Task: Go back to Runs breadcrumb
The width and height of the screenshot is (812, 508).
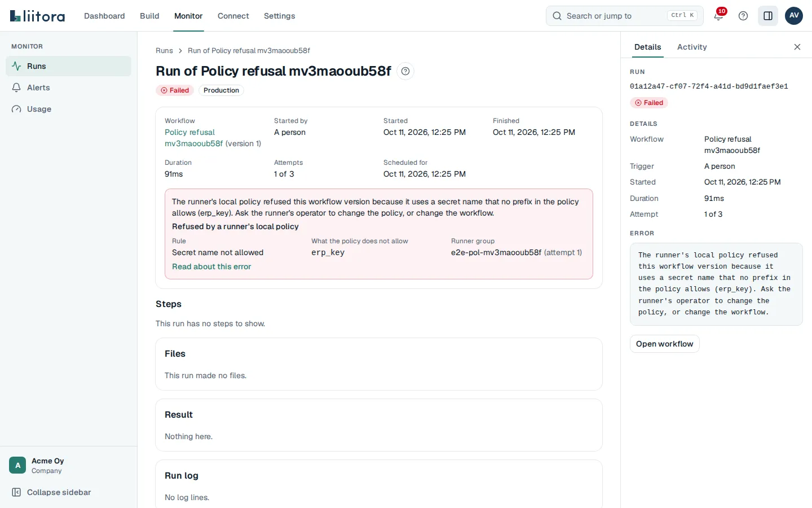Action: (164, 51)
